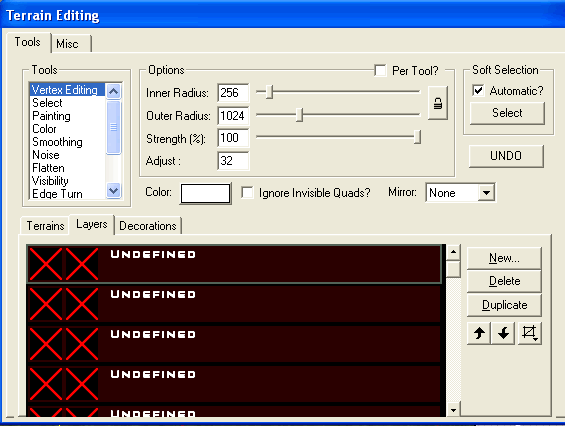Click second red X thumbnail of top layer
This screenshot has width=565, height=426.
pos(82,264)
